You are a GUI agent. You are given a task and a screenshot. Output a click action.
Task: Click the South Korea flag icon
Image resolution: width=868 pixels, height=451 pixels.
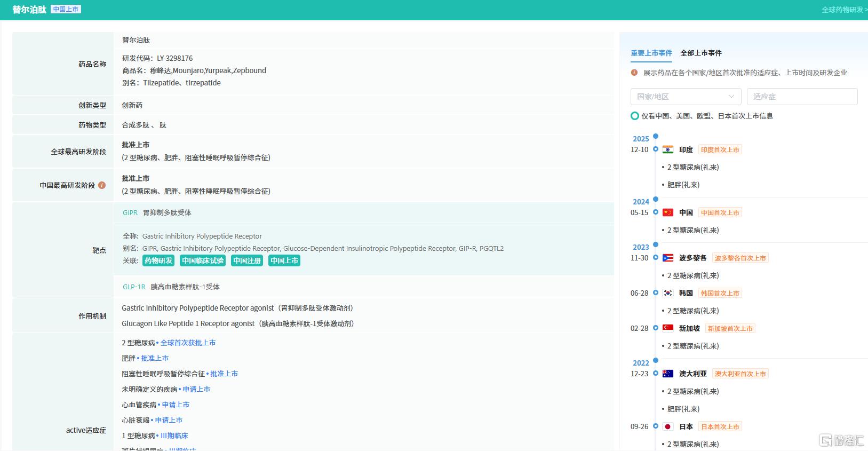[668, 293]
